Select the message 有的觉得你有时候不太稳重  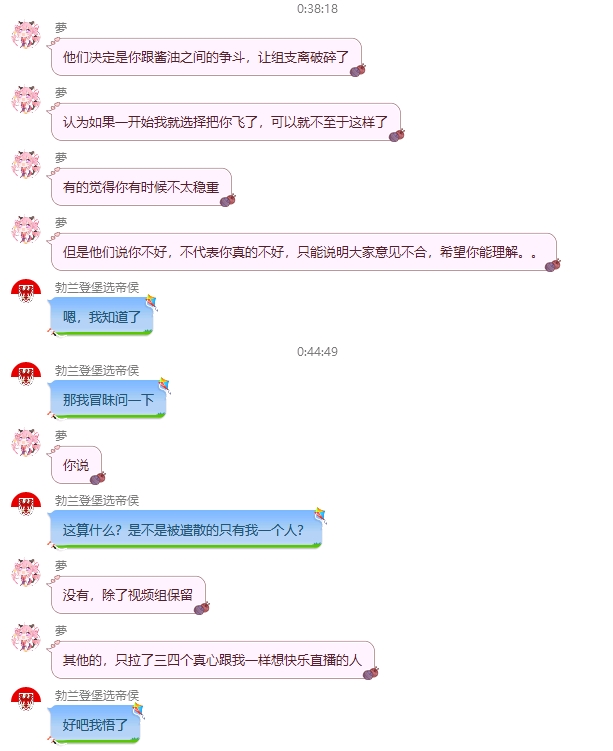tap(141, 187)
